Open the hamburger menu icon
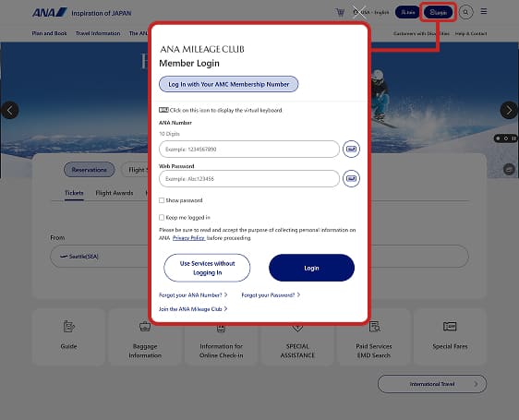 tap(484, 12)
